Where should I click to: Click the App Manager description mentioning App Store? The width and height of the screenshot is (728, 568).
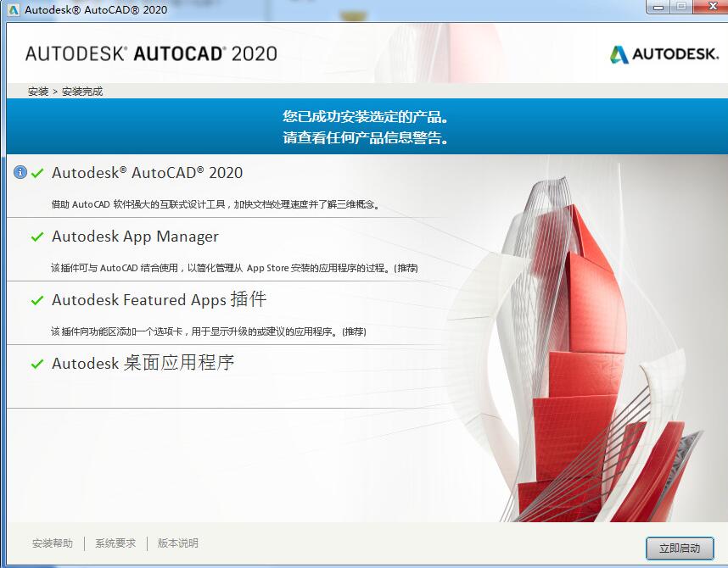point(234,268)
